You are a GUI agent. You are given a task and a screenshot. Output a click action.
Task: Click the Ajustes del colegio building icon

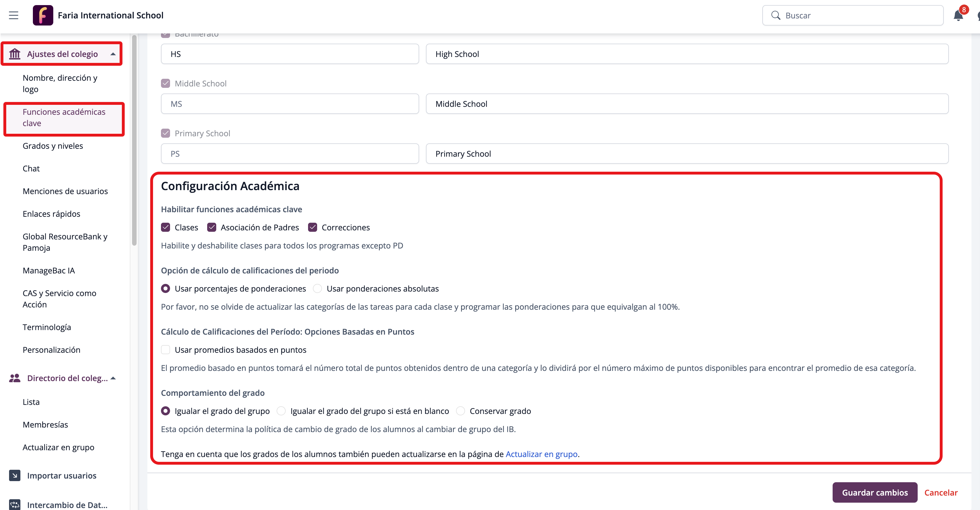(x=15, y=54)
